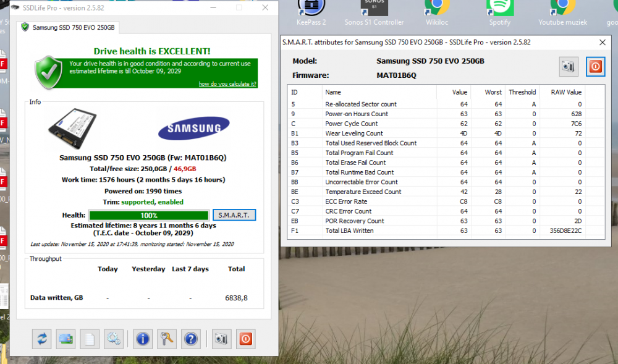Click the blue info 'i' icon

(143, 339)
